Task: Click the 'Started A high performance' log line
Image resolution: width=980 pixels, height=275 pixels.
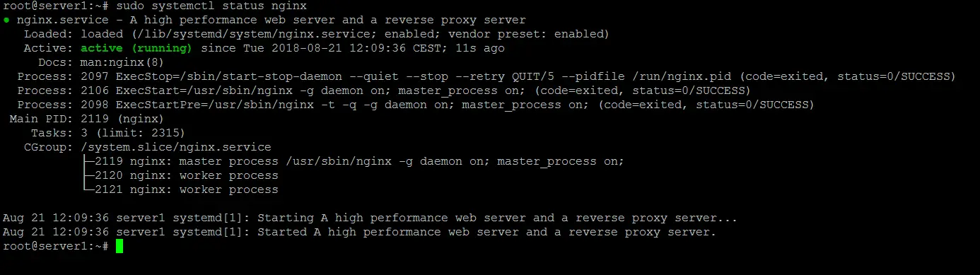Action: 360,232
